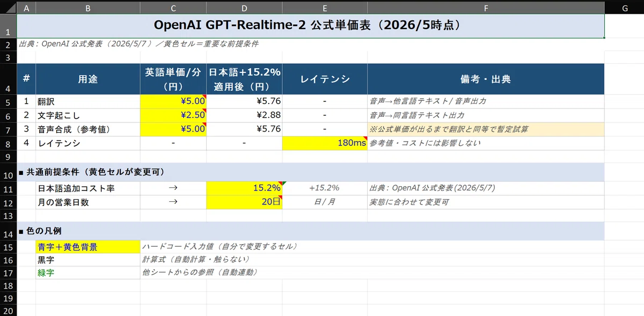Select the yellow ¥2.50 cell

tap(173, 115)
